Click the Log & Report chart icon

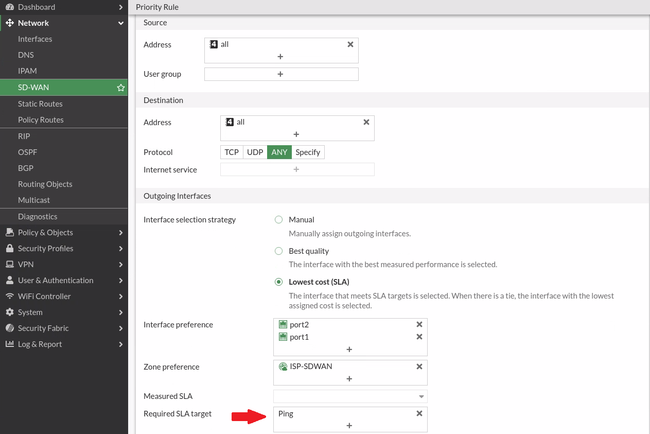click(x=10, y=344)
